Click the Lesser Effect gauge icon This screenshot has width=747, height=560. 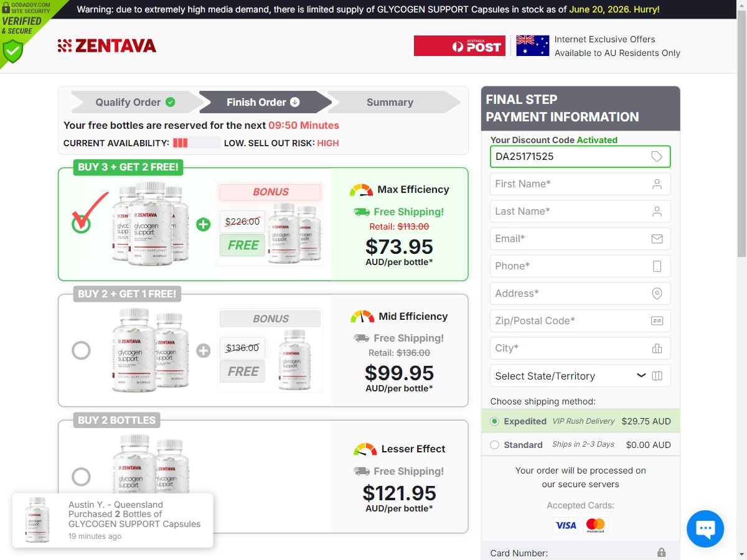tap(365, 449)
